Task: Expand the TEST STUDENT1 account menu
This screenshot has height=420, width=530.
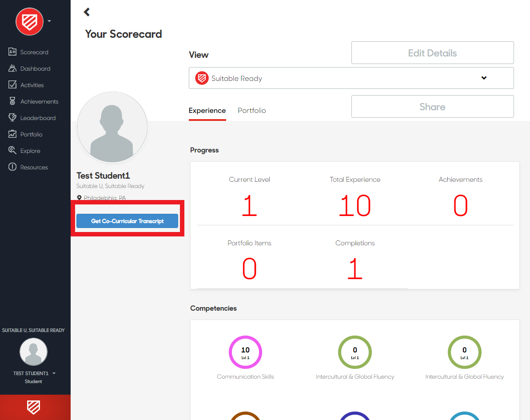Action: point(54,373)
